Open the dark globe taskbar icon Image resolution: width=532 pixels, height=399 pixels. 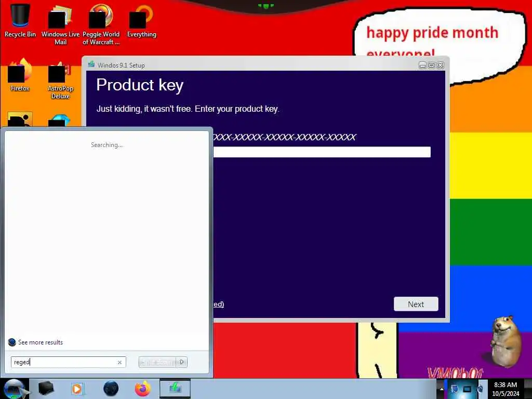(x=111, y=389)
